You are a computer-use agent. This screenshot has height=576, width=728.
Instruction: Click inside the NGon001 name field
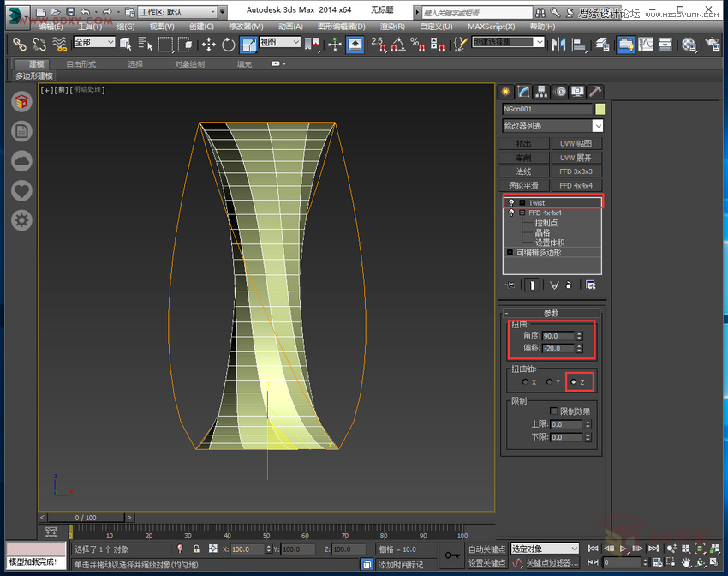point(548,109)
